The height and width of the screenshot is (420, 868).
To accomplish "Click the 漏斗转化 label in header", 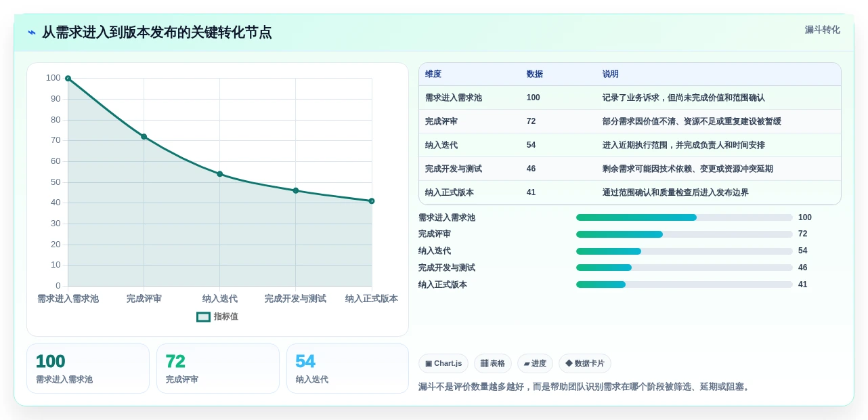I will click(x=822, y=30).
